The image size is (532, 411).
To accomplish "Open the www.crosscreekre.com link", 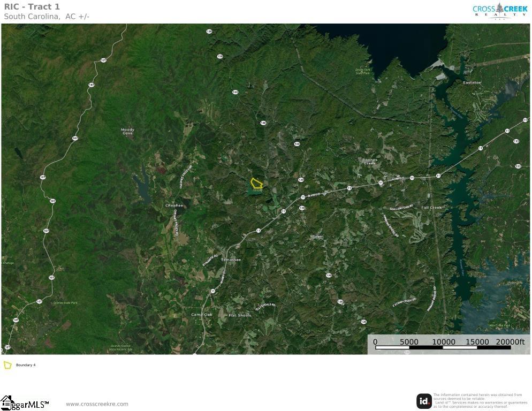I will (x=97, y=404).
